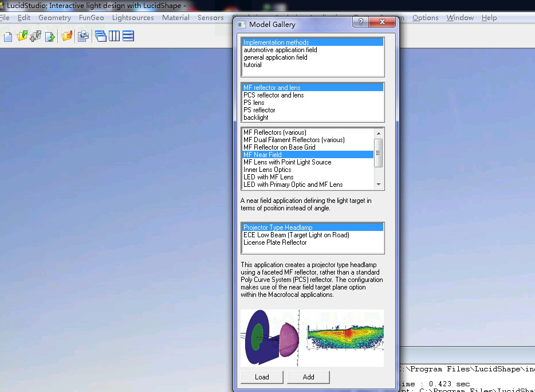Select 'ECE Low Beam (Target Light on Road)'

click(313, 235)
